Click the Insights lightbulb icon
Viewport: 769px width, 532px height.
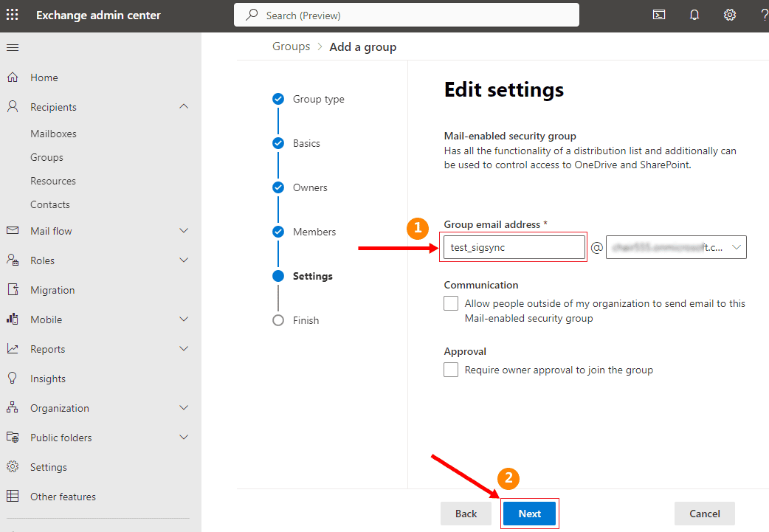click(x=13, y=379)
